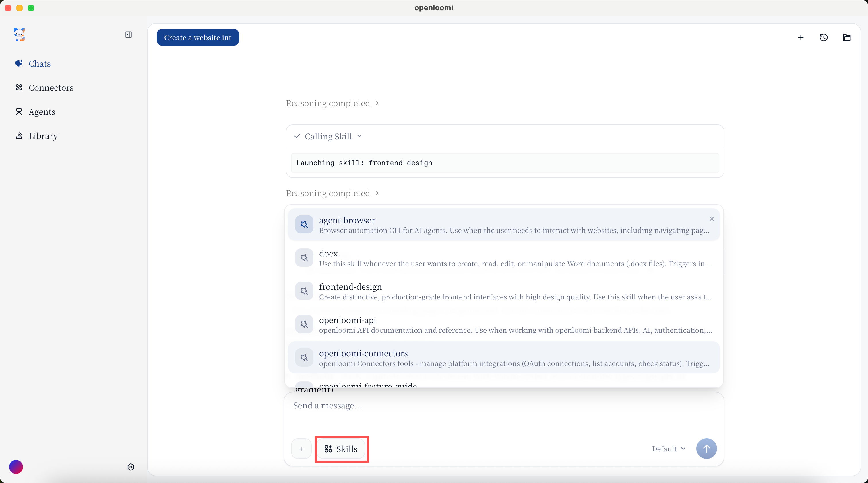The height and width of the screenshot is (483, 868).
Task: Open the Library section
Action: click(x=36, y=136)
